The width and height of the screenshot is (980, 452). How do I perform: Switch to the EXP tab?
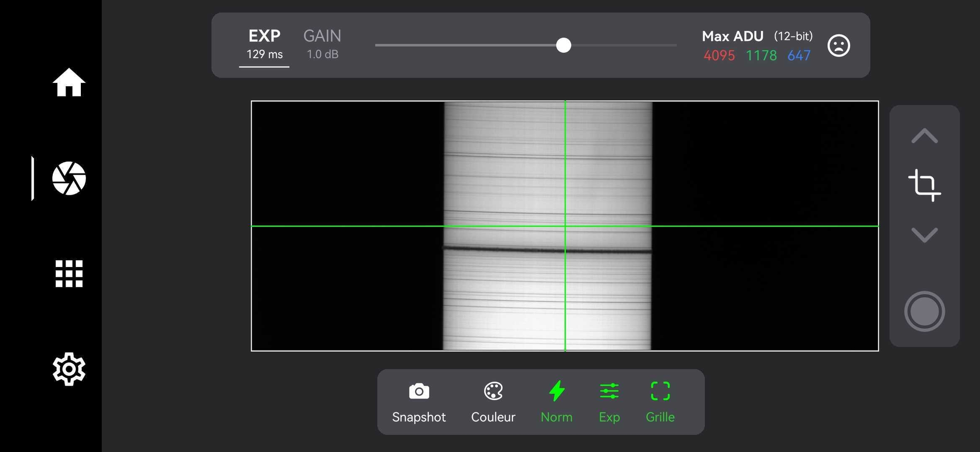click(x=264, y=44)
